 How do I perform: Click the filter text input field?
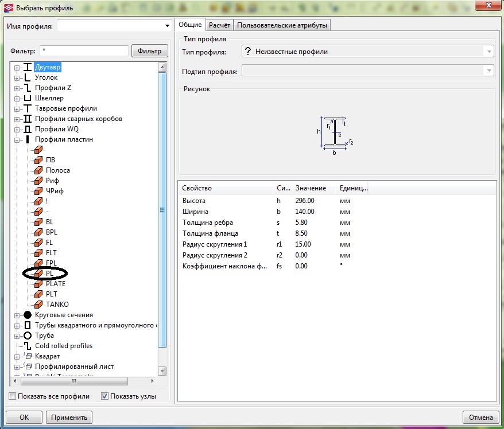(84, 51)
